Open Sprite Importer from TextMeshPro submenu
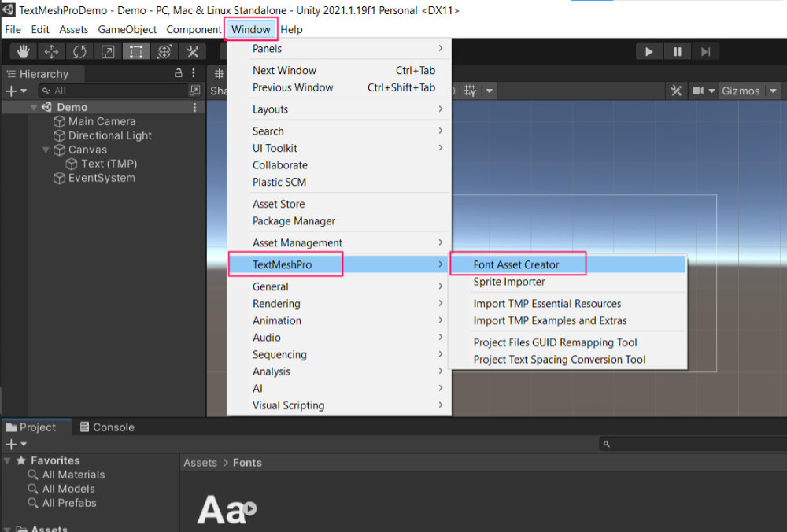787x532 pixels. (x=567, y=282)
